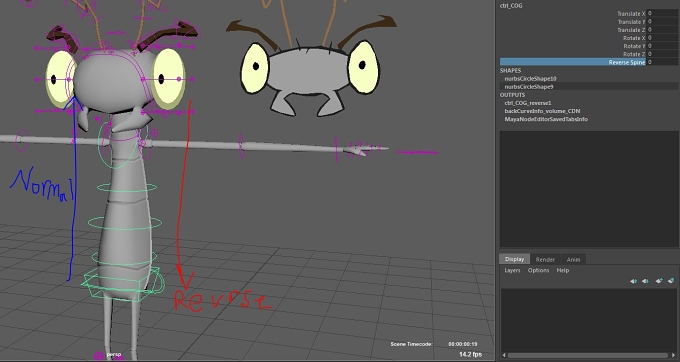Click create layer from selected icon
Image resolution: width=680 pixels, height=362 pixels.
[x=671, y=281]
